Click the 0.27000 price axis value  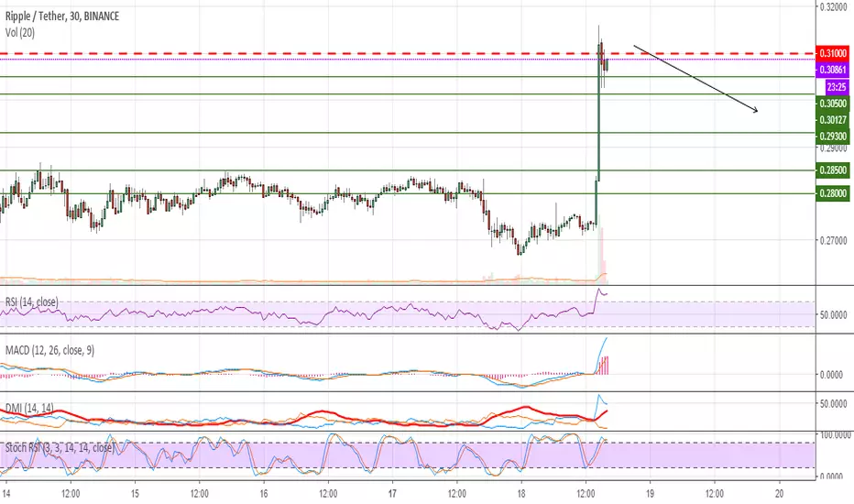[833, 240]
